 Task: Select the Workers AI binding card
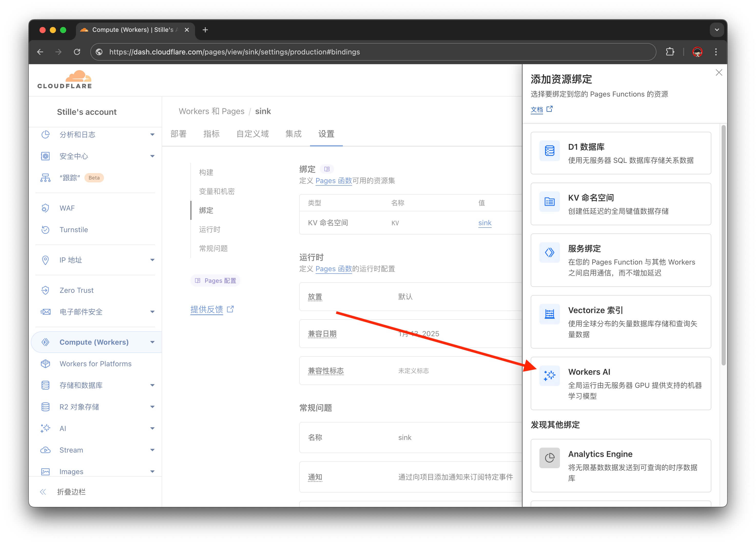621,383
